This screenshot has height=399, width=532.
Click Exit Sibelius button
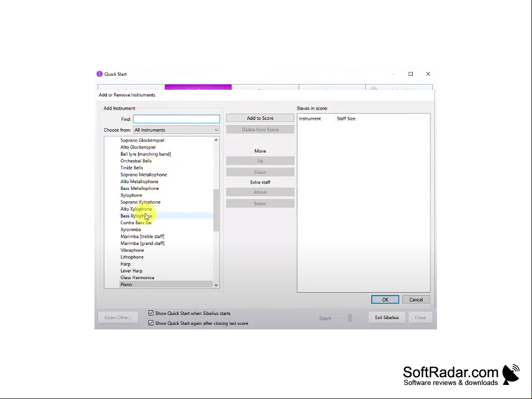pos(387,318)
